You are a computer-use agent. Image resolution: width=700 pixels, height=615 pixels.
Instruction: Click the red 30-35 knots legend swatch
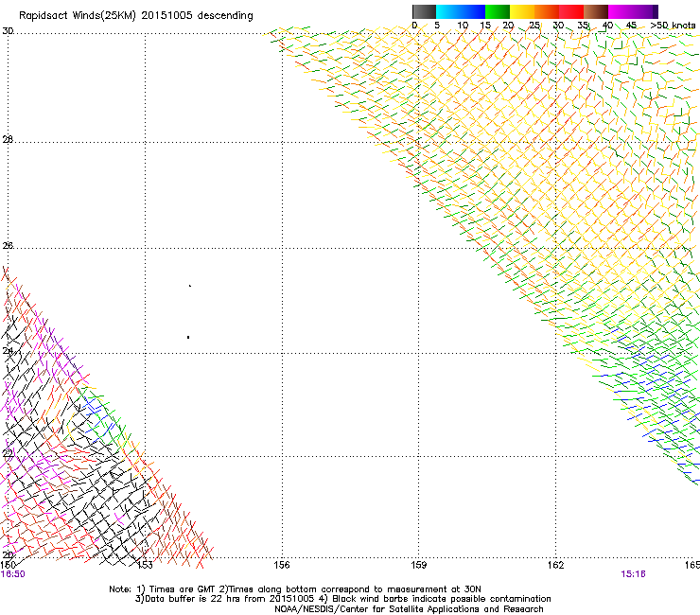coord(571,11)
